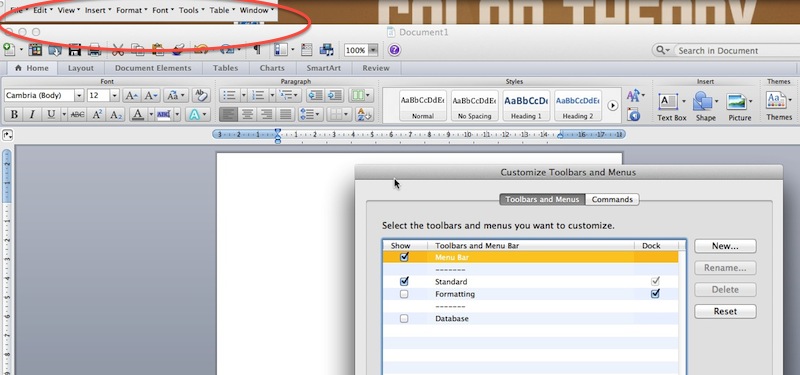Check Show for the Database toolbar

404,318
